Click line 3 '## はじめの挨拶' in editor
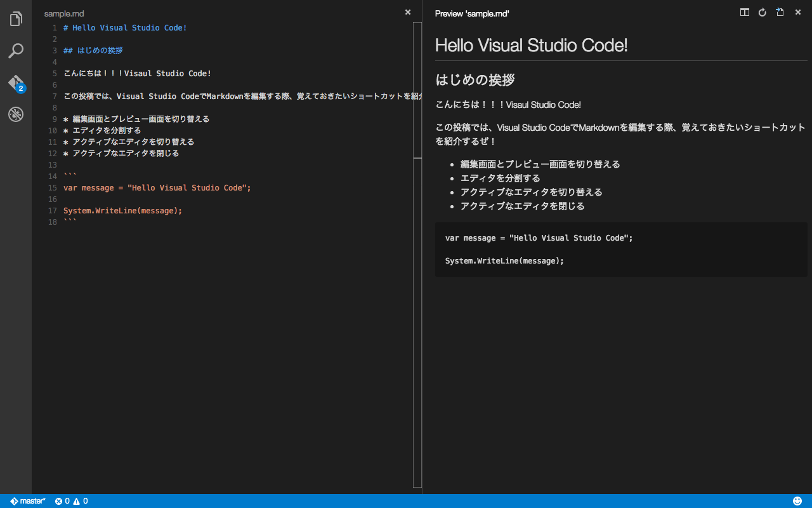Screen dimensions: 812x508 click(x=93, y=51)
